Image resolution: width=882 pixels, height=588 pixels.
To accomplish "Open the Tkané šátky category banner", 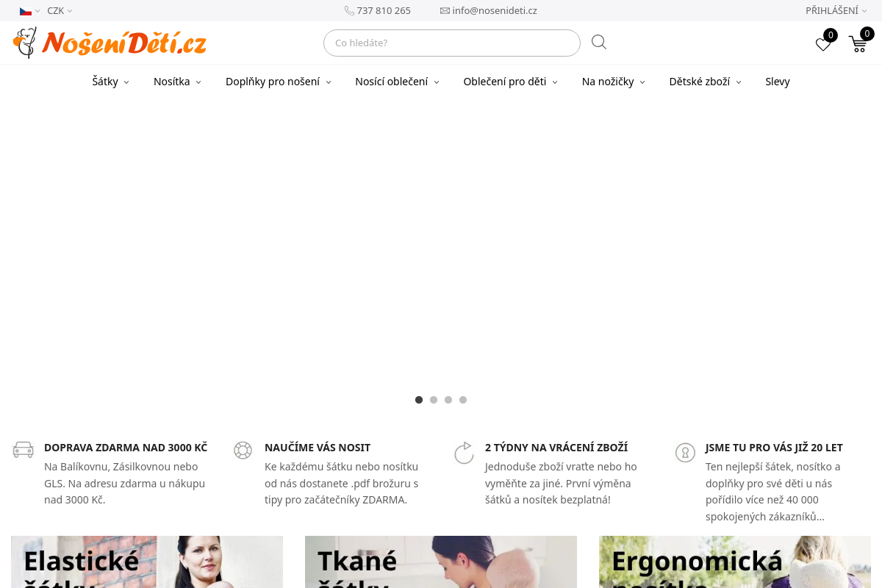I will click(x=441, y=562).
